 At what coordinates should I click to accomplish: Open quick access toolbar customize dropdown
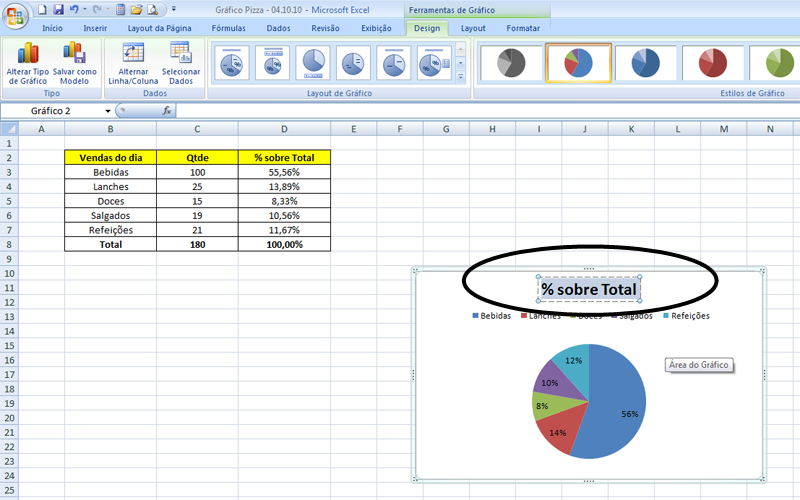click(173, 9)
